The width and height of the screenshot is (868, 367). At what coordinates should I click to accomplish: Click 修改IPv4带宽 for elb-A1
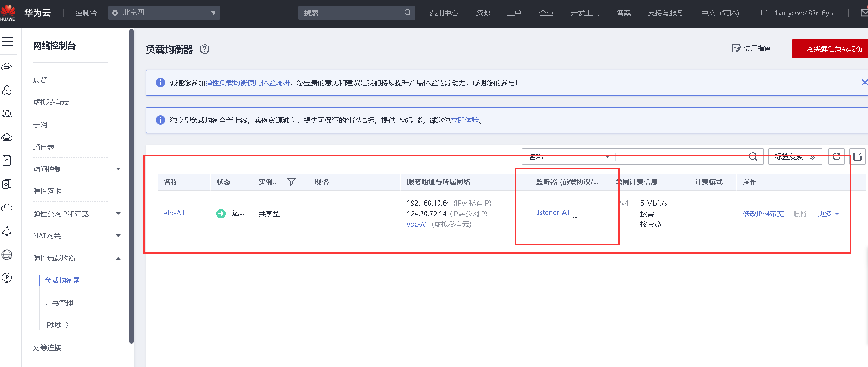pos(763,214)
